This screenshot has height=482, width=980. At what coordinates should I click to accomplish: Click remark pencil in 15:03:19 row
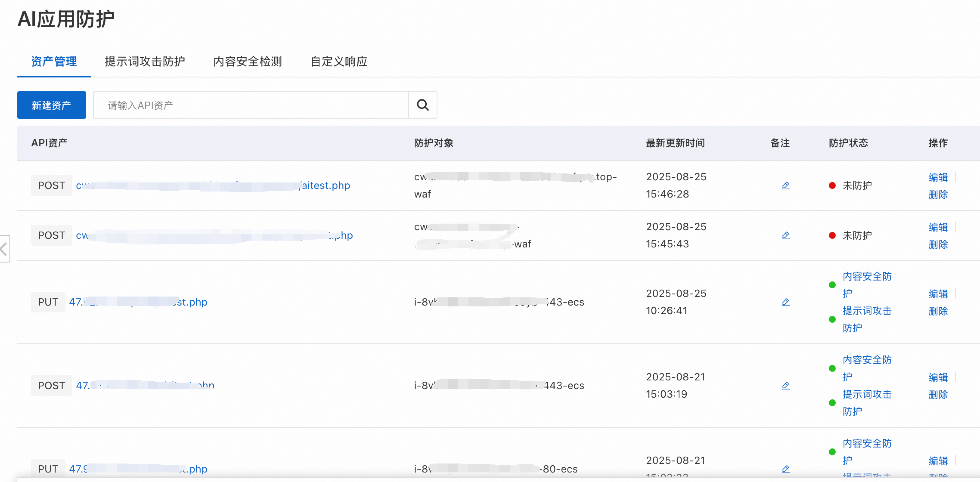[785, 385]
